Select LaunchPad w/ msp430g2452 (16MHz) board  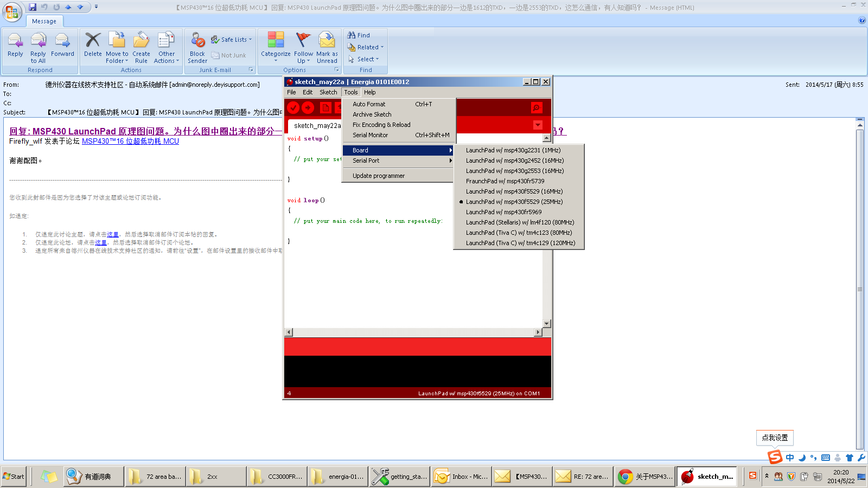tap(519, 160)
